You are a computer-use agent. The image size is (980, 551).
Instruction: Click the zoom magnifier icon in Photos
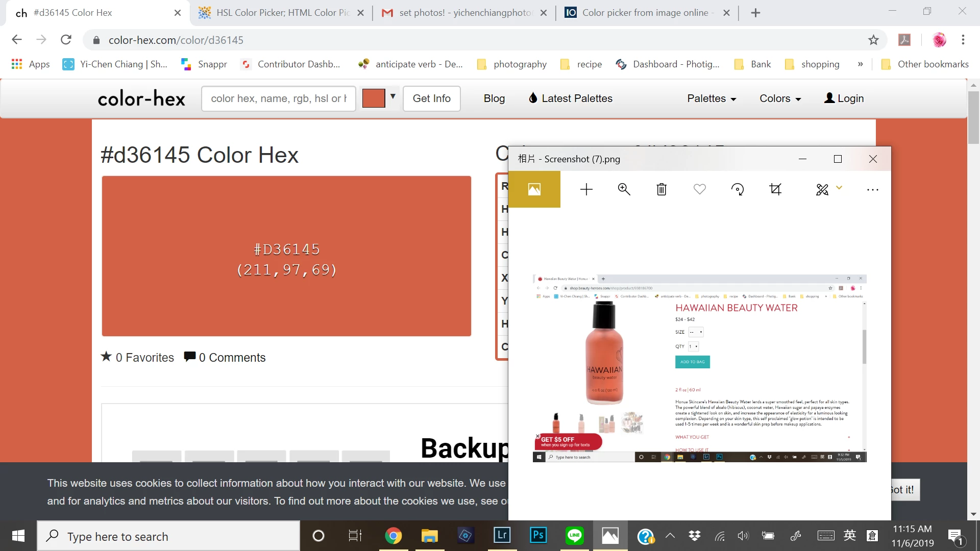click(x=624, y=189)
